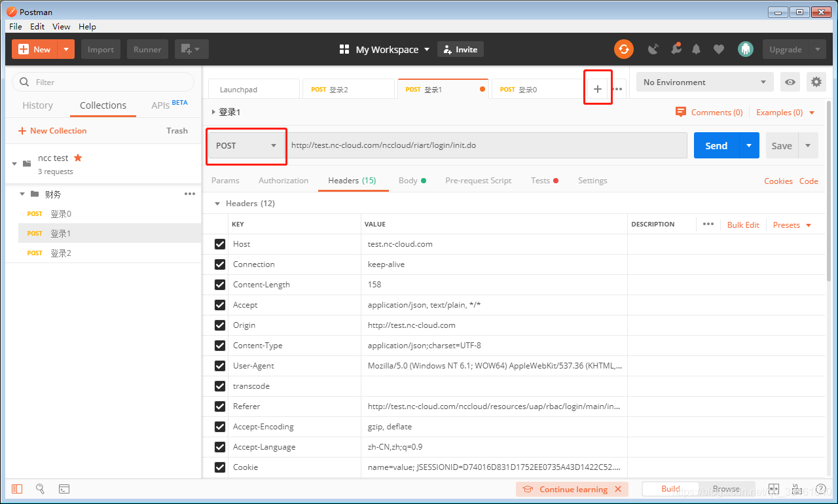Screen dimensions: 838x504
Task: Open the new window icon button
Action: click(191, 49)
